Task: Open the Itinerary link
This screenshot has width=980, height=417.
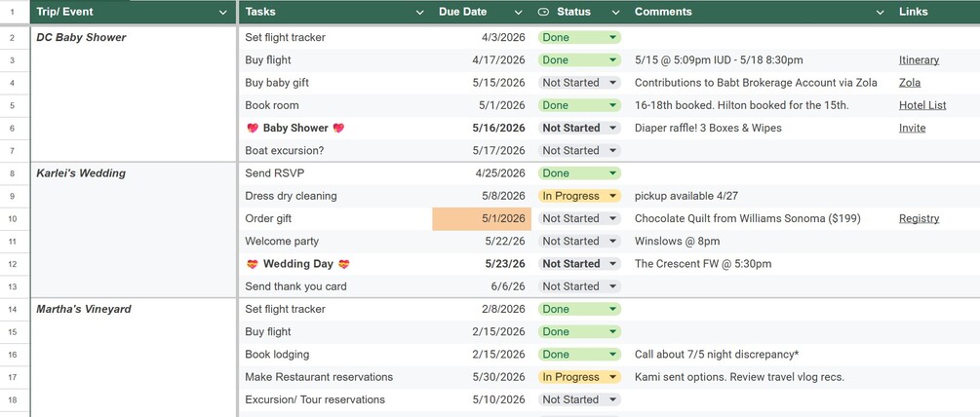Action: coord(919,60)
